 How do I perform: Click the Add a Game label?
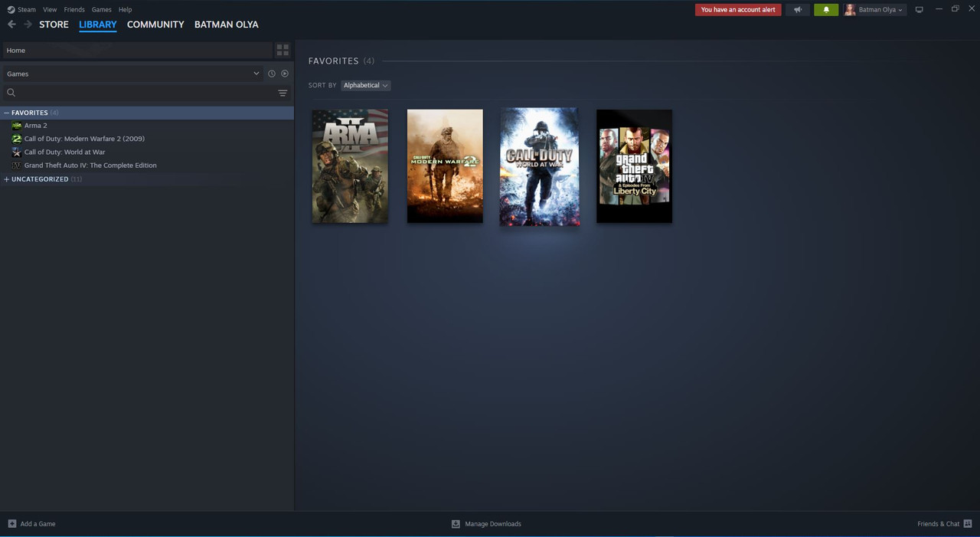point(38,524)
